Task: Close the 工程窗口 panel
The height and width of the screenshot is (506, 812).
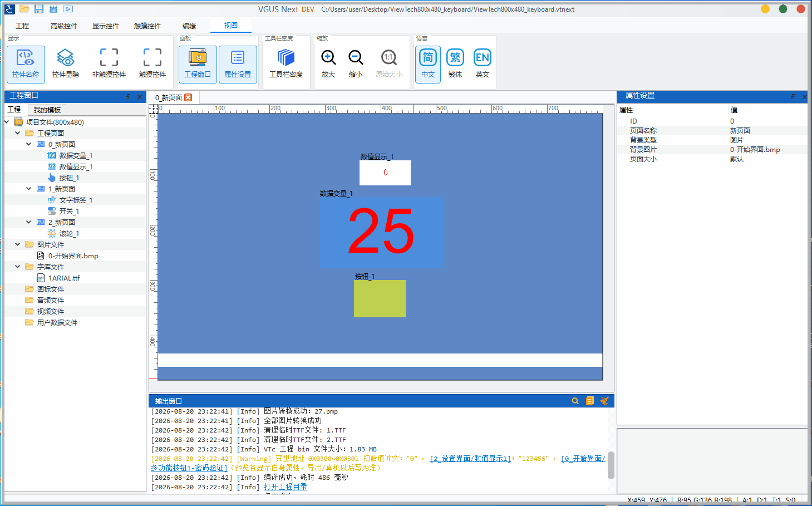Action: (x=140, y=96)
